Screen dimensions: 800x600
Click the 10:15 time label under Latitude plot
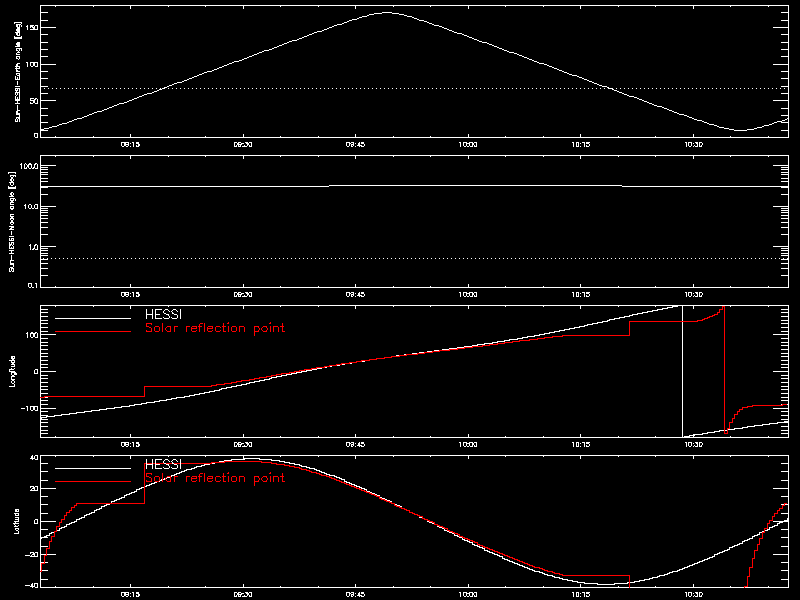pos(581,595)
